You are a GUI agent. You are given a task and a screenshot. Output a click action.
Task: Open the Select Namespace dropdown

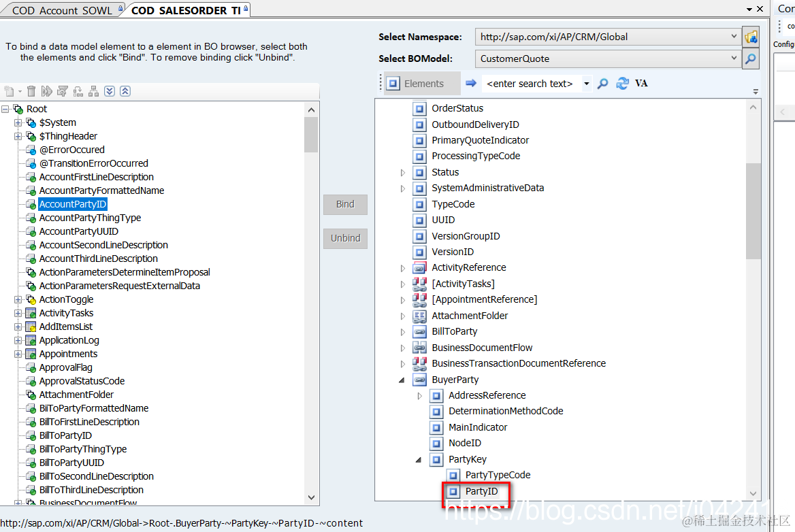734,37
